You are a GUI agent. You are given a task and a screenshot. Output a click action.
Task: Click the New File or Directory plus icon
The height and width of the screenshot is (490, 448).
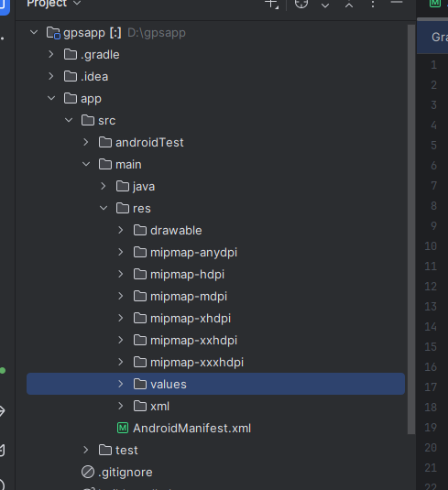point(271,4)
